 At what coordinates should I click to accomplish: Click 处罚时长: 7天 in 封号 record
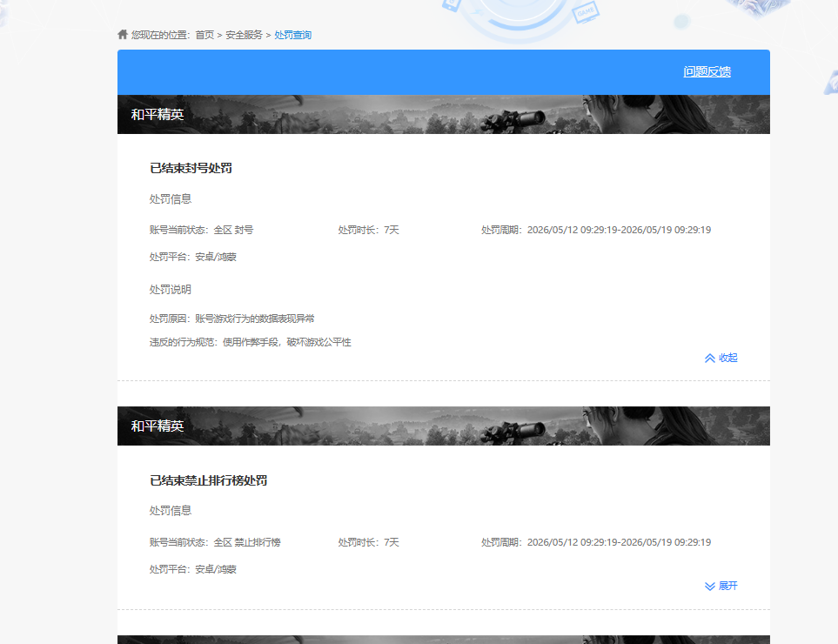369,230
